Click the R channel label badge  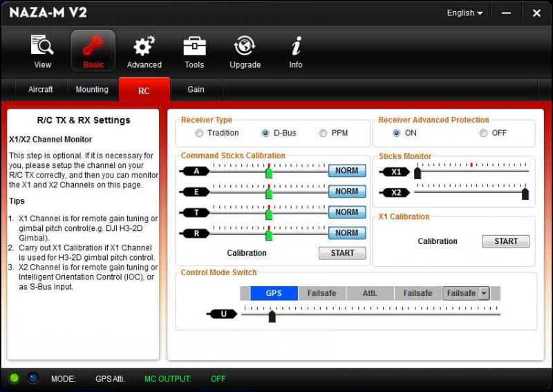tap(196, 233)
